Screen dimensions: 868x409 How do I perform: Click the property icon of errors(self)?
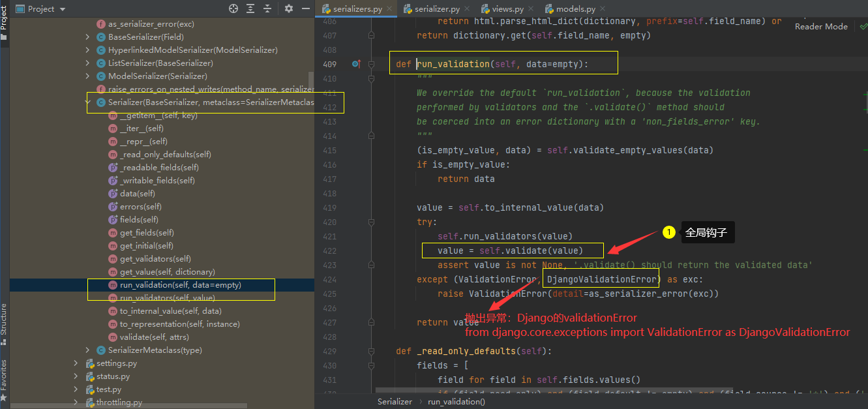tap(113, 207)
